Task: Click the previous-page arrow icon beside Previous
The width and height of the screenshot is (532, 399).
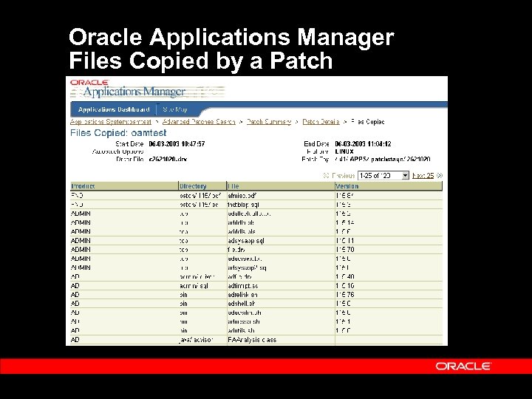Action: (326, 175)
